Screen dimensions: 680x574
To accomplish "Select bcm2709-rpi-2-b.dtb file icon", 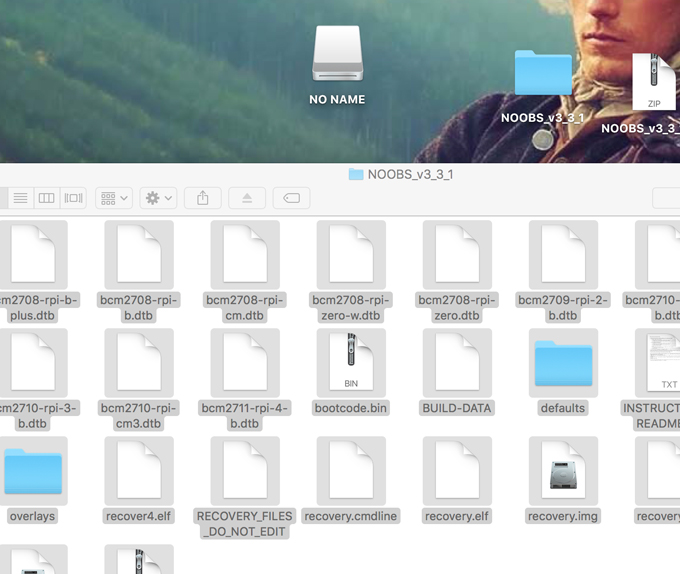I will (x=563, y=254).
